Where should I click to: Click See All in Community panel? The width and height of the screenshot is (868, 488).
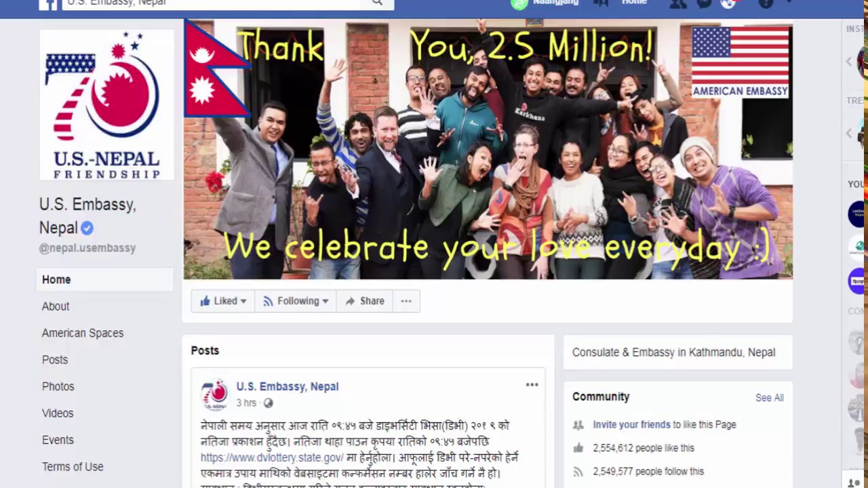(769, 398)
